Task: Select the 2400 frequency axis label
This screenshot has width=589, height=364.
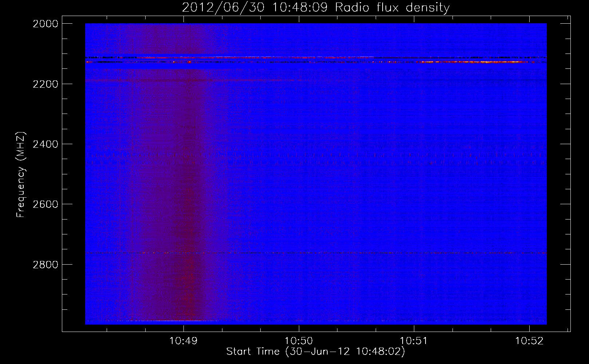Action: point(46,144)
